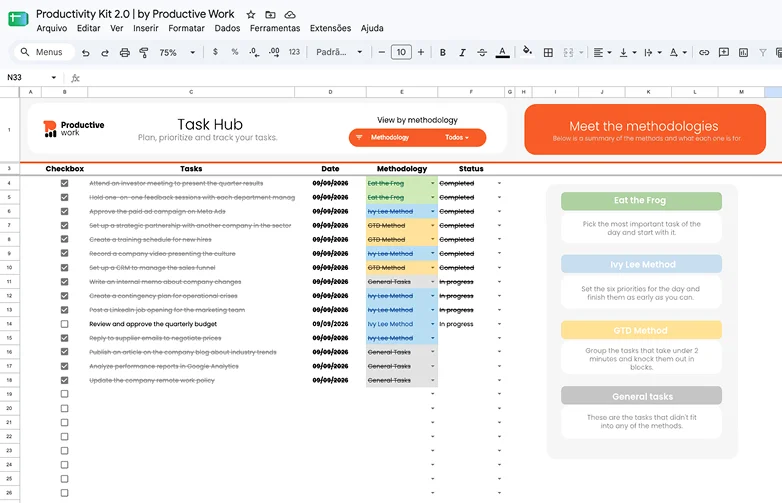Decrease decimal places icon
This screenshot has width=782, height=503.
coord(254,52)
